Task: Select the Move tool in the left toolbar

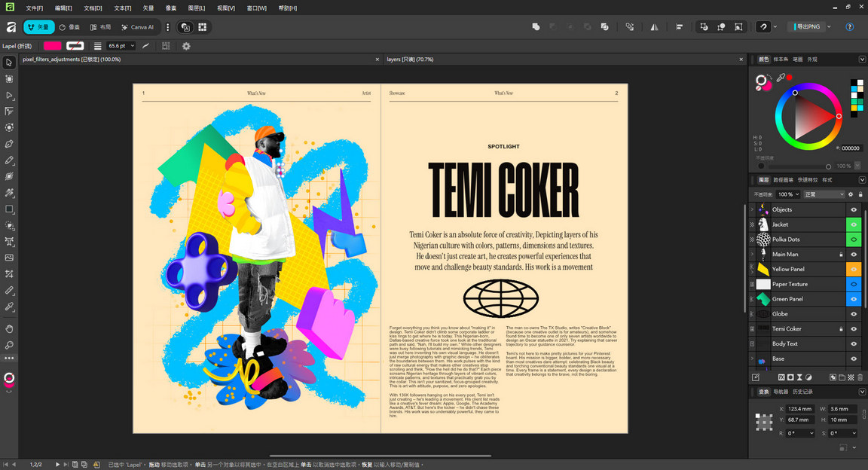Action: pyautogui.click(x=9, y=62)
